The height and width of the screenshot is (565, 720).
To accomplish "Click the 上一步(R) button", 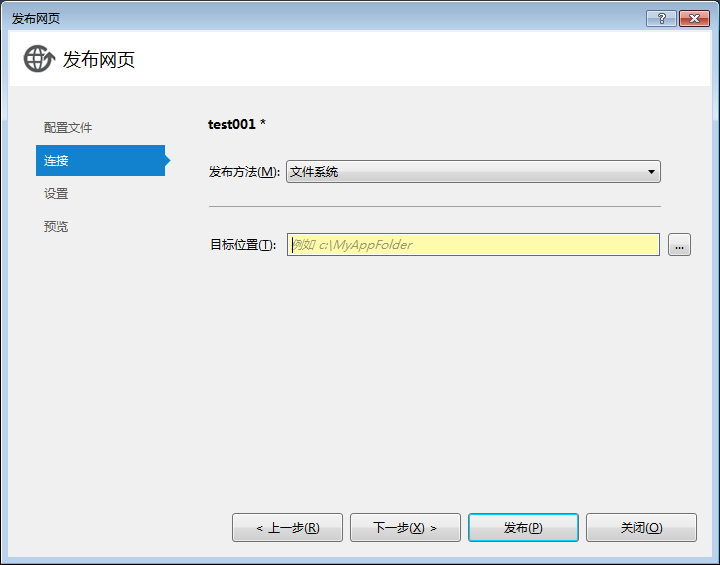I will 287,528.
